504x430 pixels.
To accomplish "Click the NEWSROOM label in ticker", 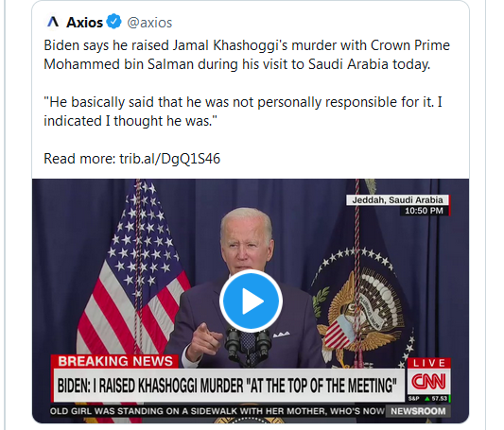I will (418, 411).
